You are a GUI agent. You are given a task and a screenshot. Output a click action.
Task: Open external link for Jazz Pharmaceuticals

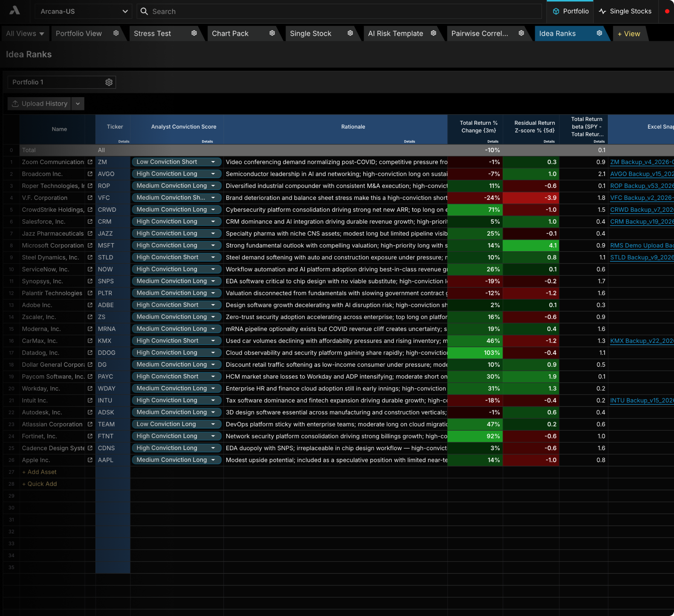(x=90, y=233)
